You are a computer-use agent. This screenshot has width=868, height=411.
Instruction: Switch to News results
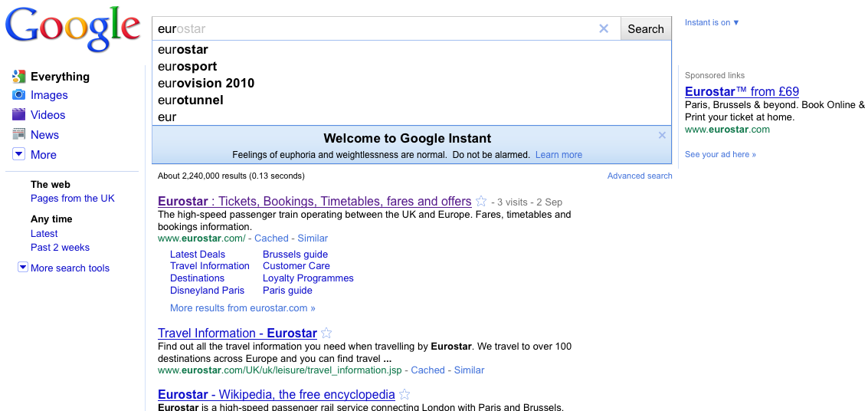[45, 135]
